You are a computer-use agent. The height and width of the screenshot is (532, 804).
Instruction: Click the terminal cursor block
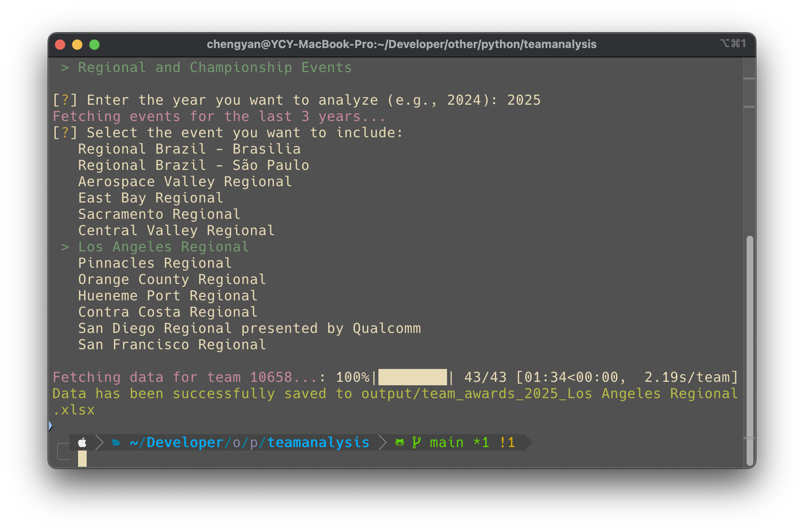(82, 459)
